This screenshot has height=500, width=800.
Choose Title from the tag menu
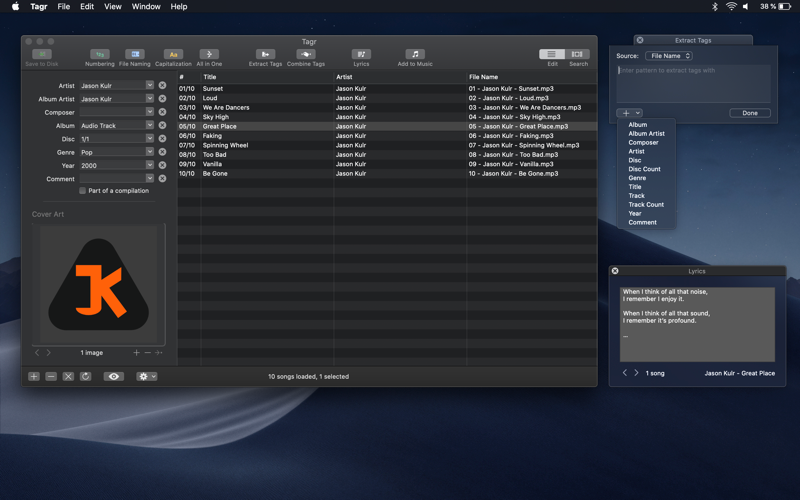tap(635, 187)
